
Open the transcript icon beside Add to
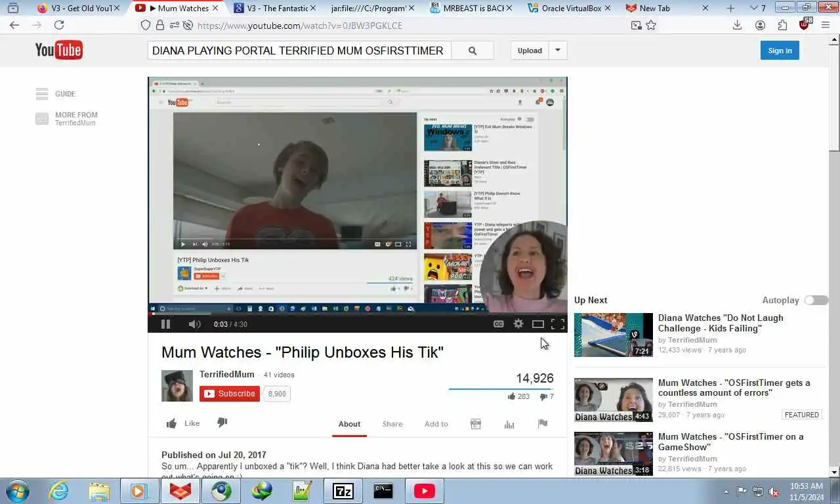pos(476,424)
